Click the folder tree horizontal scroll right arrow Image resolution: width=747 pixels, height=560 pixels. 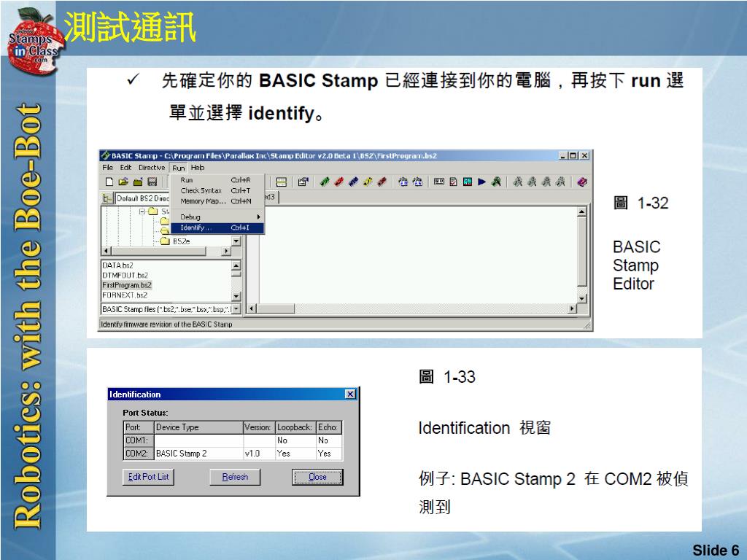tap(227, 251)
